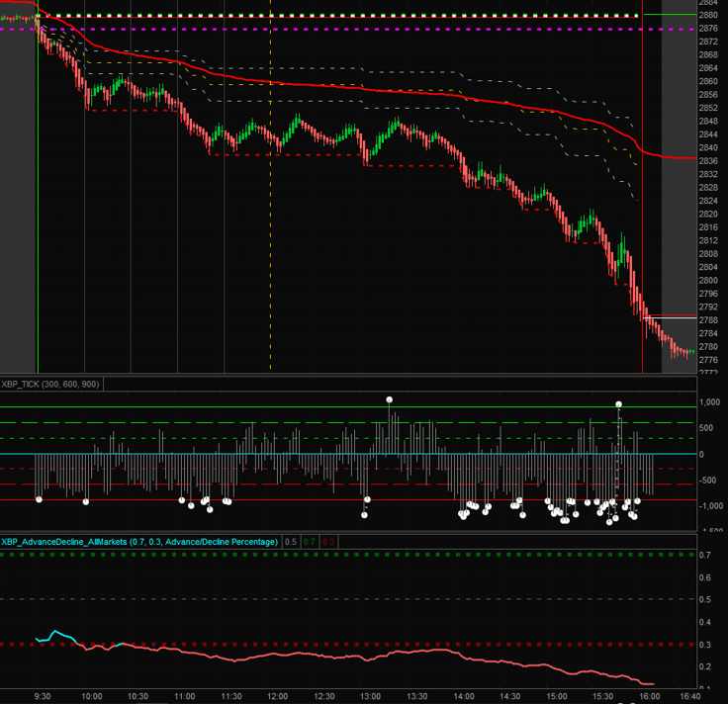Click the XBP_TICK study label

[51, 384]
